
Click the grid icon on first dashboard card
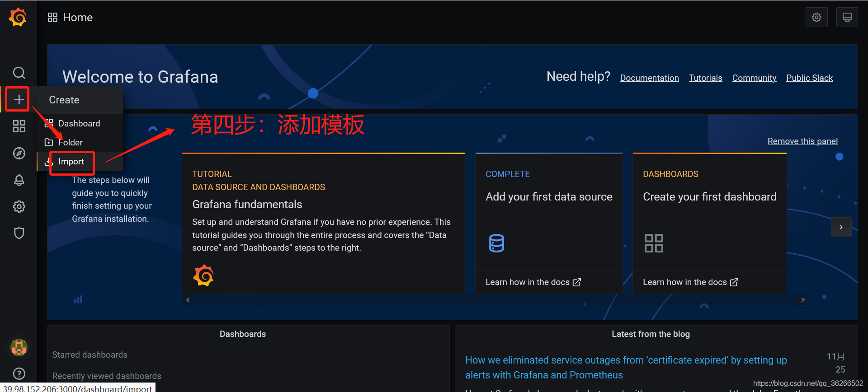pos(654,243)
